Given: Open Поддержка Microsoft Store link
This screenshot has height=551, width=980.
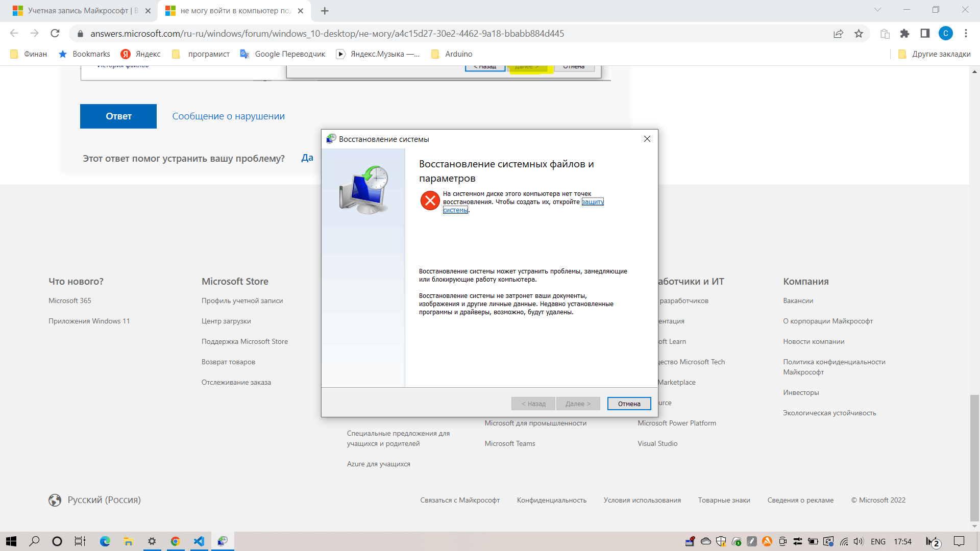Looking at the screenshot, I should (244, 341).
